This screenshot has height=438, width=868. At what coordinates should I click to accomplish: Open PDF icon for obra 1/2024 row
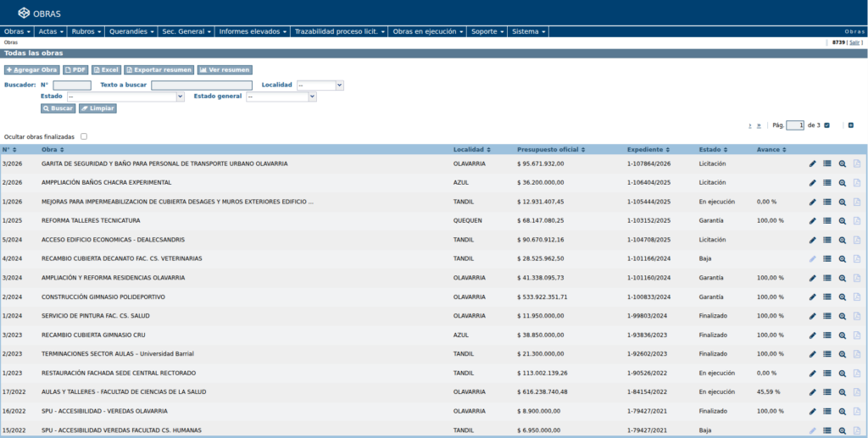click(x=857, y=316)
